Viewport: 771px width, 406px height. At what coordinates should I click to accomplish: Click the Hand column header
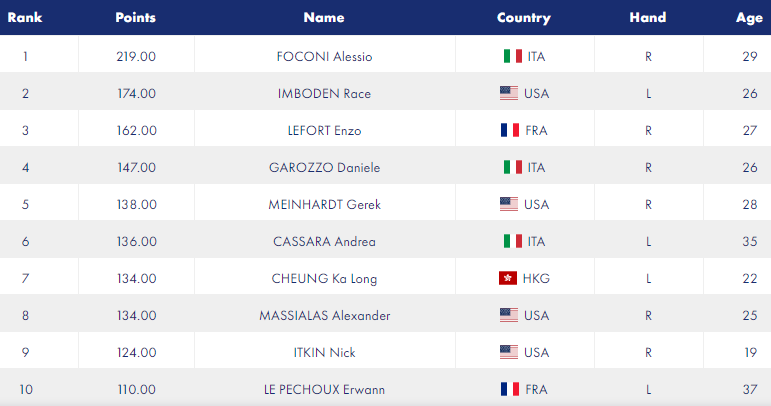(648, 18)
